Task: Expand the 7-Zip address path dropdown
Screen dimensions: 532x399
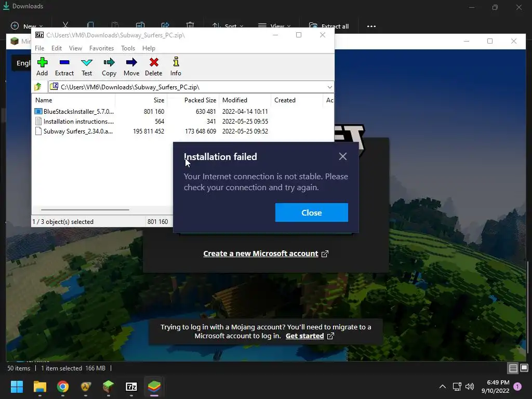Action: point(329,87)
